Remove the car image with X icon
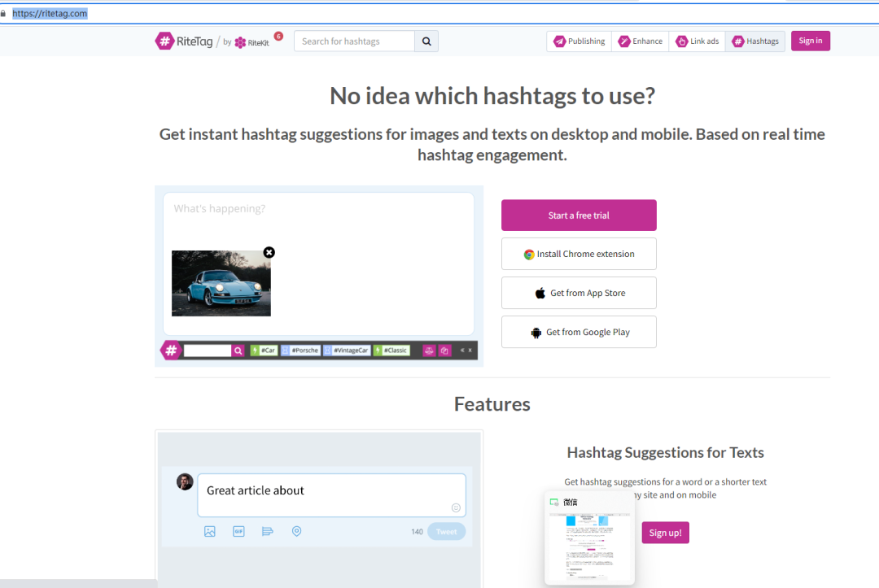Viewport: 879px width, 588px height. point(269,252)
